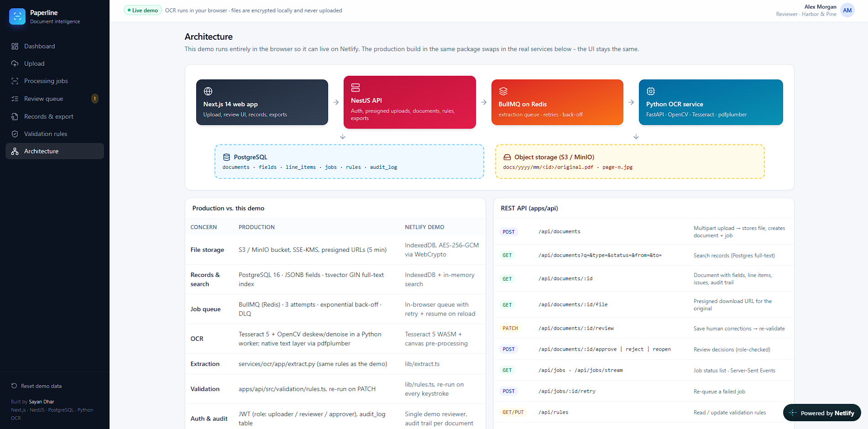This screenshot has height=429, width=868.
Task: Click the globe icon on Next.js card
Action: (208, 91)
